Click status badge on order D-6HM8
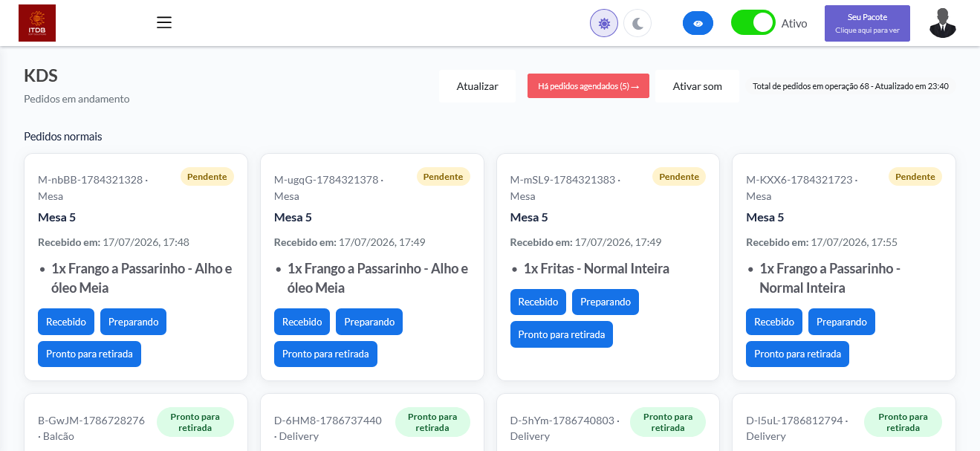This screenshot has height=451, width=980. click(432, 422)
